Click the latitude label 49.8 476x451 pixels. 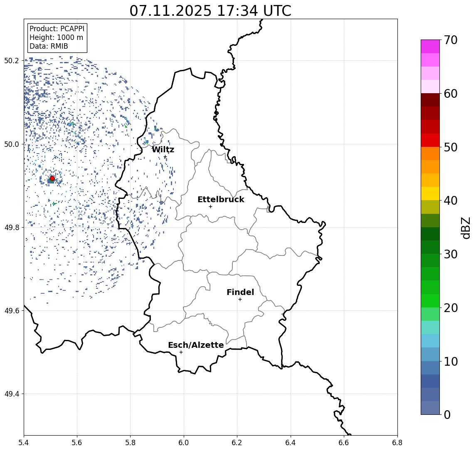click(12, 227)
